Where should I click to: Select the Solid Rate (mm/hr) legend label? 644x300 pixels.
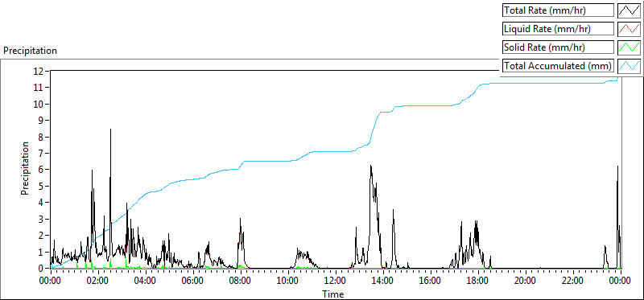[x=558, y=47]
